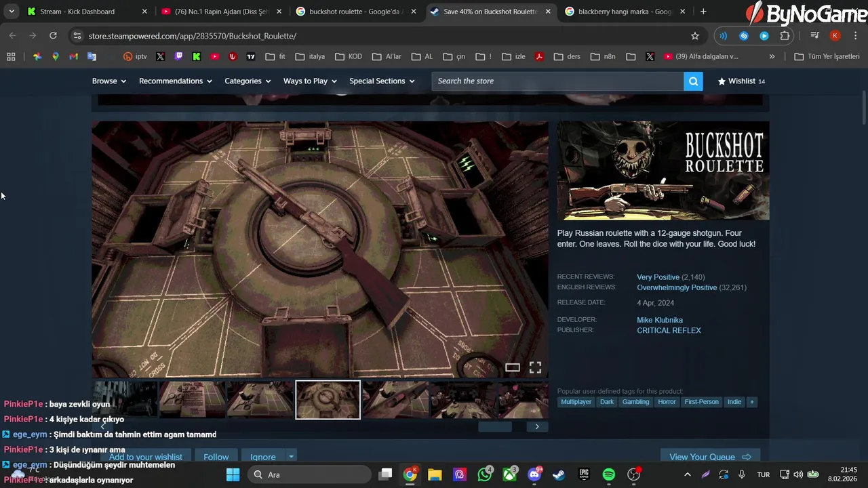
Task: Open the Wishlist with 14 items
Action: (x=741, y=81)
